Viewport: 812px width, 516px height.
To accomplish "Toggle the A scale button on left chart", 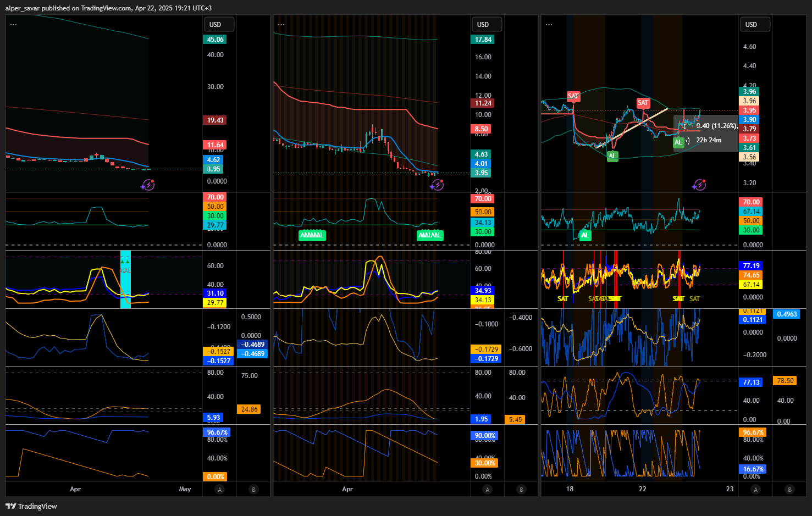I will point(220,489).
